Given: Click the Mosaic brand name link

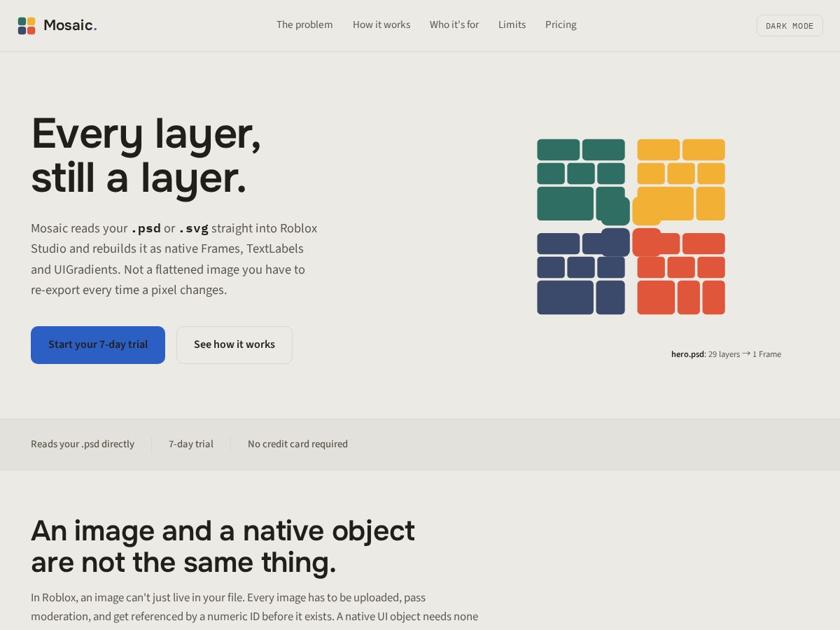Looking at the screenshot, I should click(70, 25).
